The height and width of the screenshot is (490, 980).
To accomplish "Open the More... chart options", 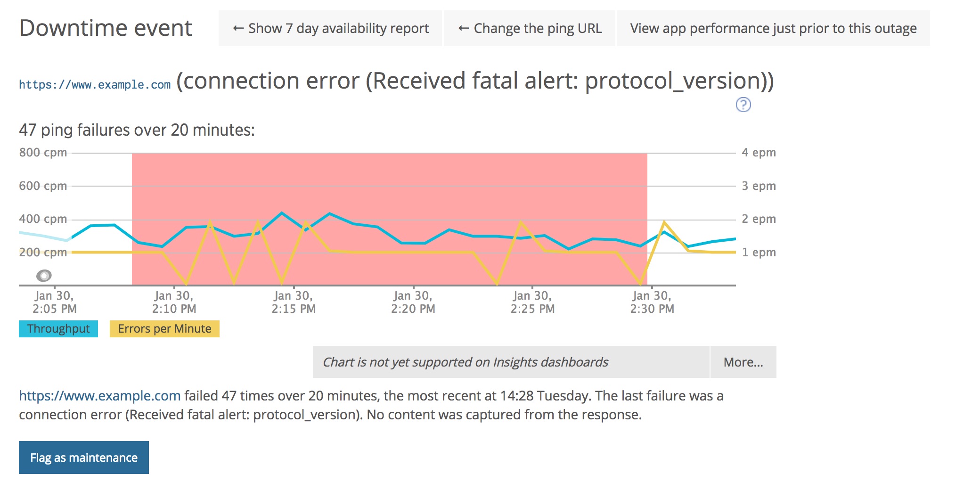I will click(743, 362).
